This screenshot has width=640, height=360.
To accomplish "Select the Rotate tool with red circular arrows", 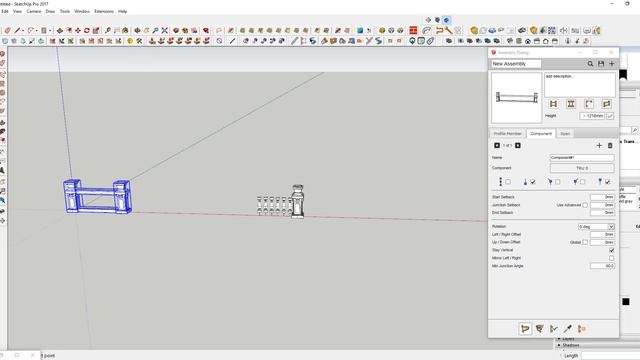I will [87, 30].
